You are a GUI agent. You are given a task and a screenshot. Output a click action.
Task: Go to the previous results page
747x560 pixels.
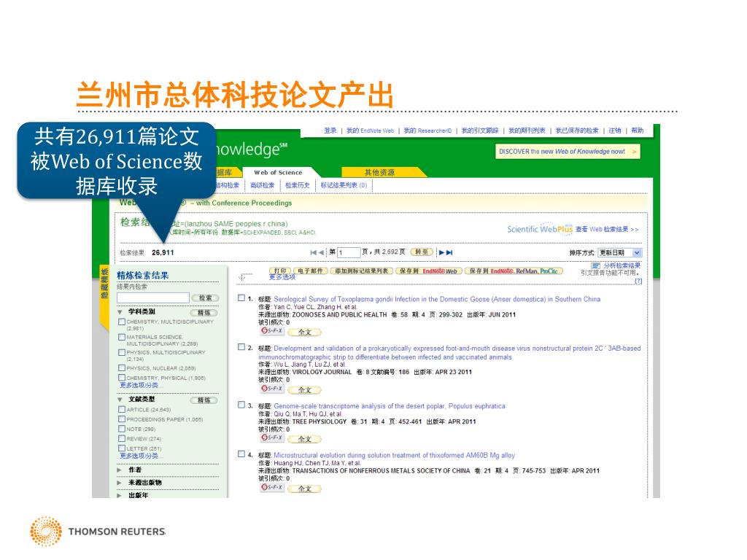click(x=321, y=253)
